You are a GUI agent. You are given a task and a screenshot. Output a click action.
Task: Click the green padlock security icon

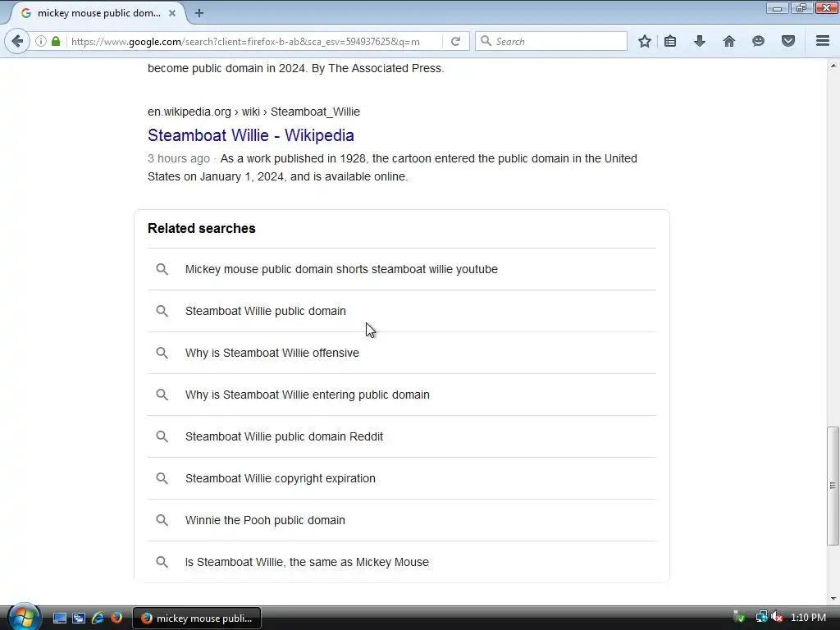tap(56, 41)
